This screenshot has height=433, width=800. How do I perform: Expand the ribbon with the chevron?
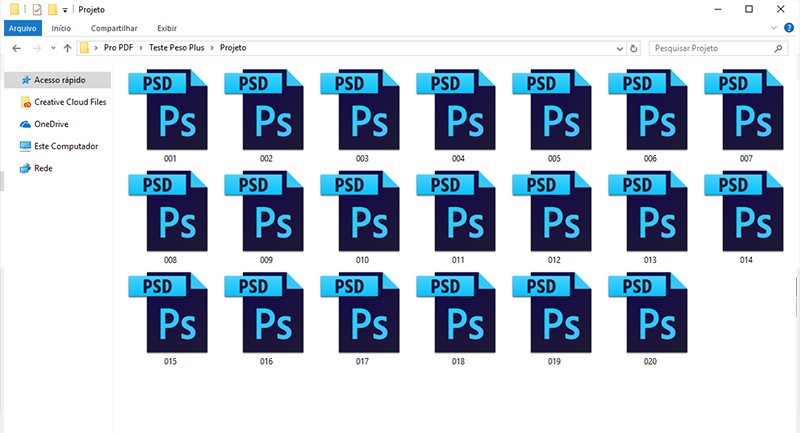[774, 29]
